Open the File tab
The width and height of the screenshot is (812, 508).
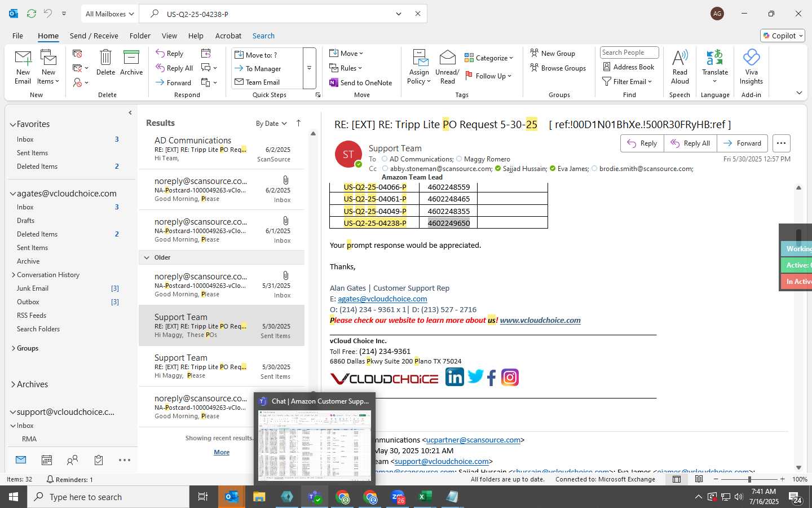tap(17, 36)
